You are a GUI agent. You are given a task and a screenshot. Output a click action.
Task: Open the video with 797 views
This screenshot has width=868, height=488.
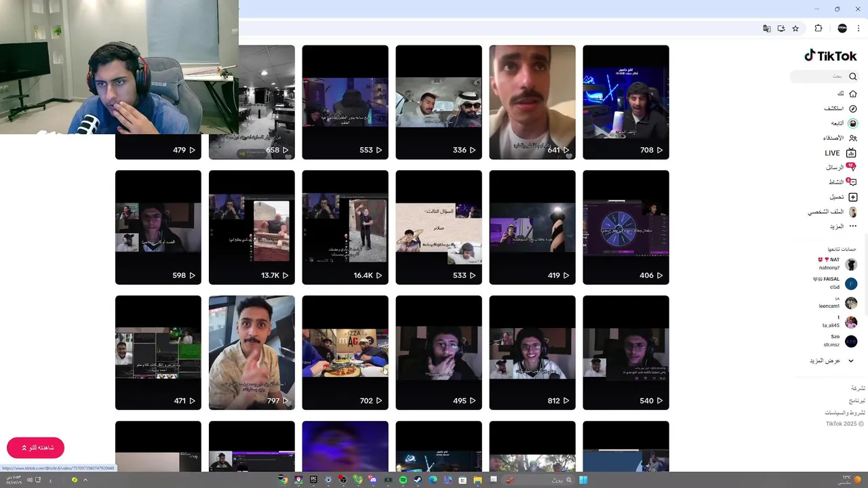click(252, 352)
